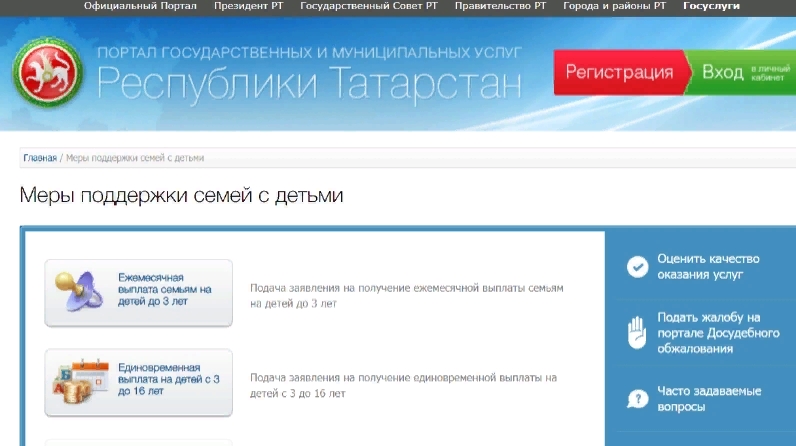This screenshot has height=446, width=796.
Task: Click the pacifier icon for monthly payment
Action: pyautogui.click(x=82, y=291)
